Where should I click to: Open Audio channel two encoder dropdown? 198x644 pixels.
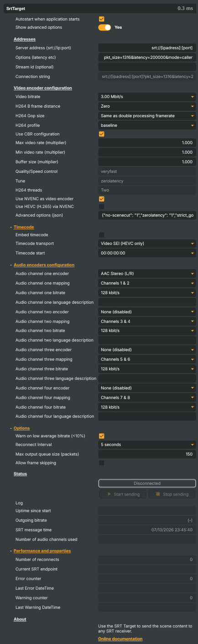tap(147, 312)
